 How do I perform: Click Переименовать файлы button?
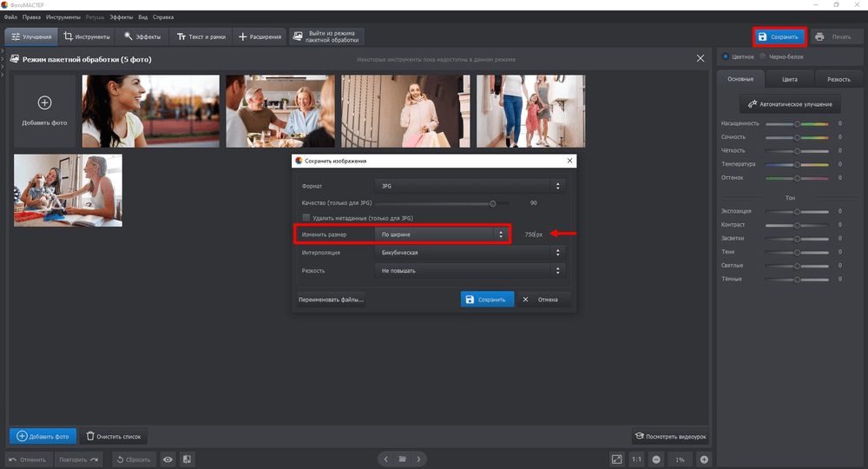pyautogui.click(x=331, y=300)
